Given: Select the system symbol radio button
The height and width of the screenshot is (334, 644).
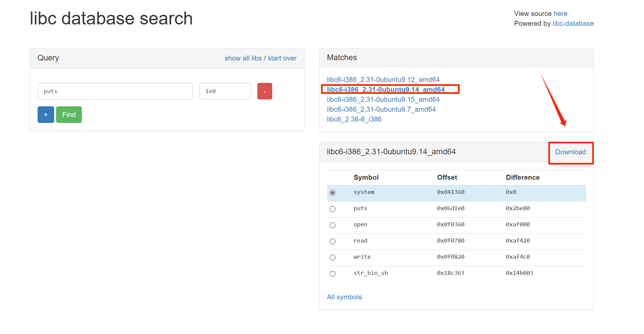Looking at the screenshot, I should 333,193.
